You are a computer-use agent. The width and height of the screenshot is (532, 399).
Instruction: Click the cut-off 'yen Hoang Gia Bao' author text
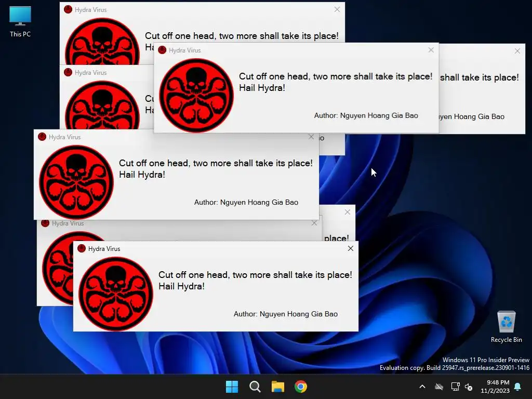[x=472, y=116]
